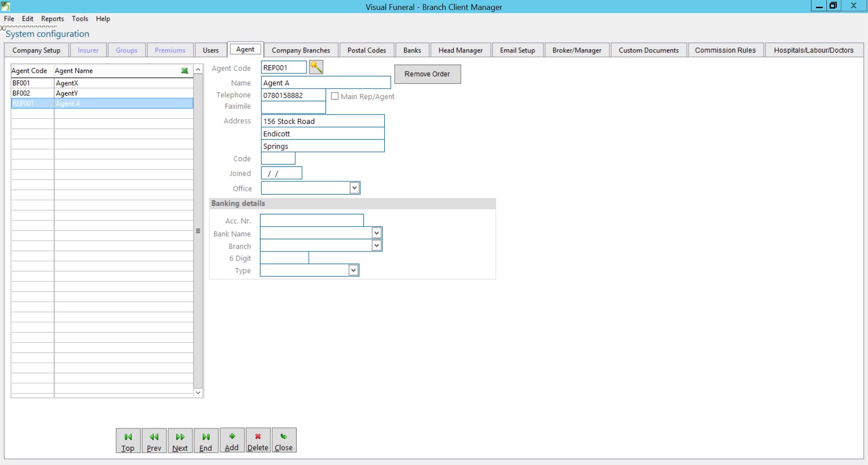Screen dimensions: 868x465
Task: Go to previous agent with Prev button
Action: 154,441
